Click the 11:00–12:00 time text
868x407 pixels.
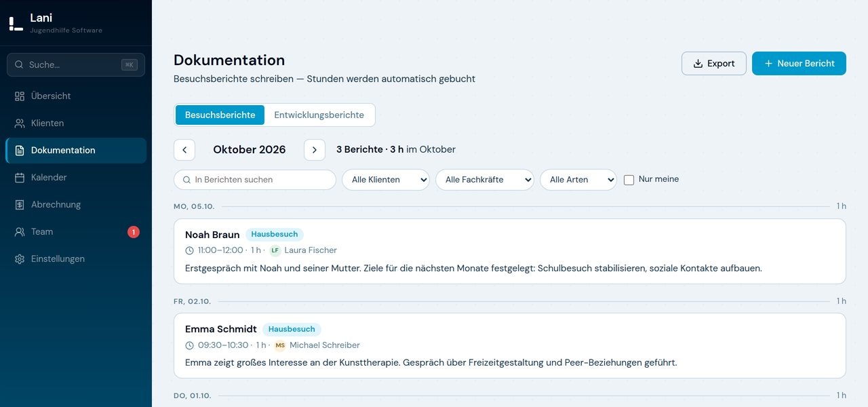(220, 250)
